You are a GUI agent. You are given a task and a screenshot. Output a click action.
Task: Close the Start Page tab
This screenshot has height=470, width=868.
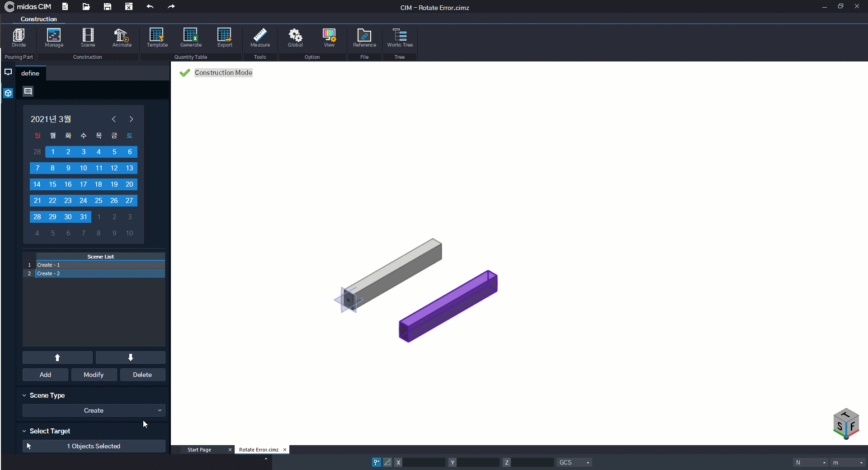(x=230, y=450)
